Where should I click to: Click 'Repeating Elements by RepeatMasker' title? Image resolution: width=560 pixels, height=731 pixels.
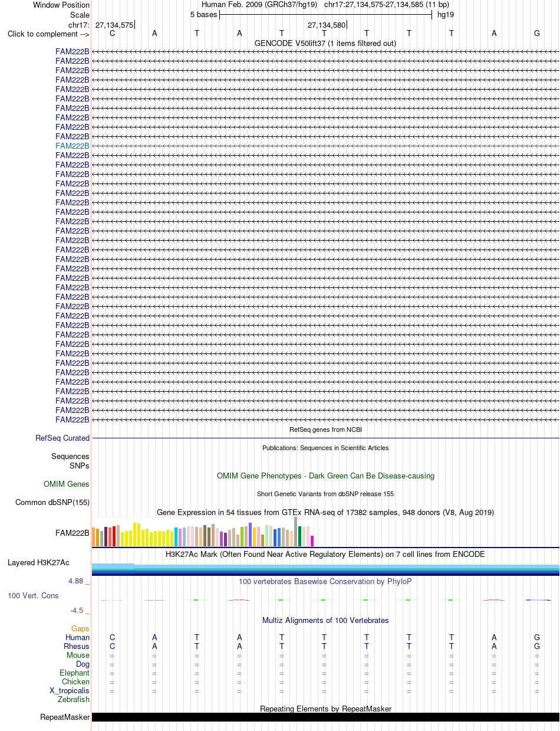coord(325,709)
